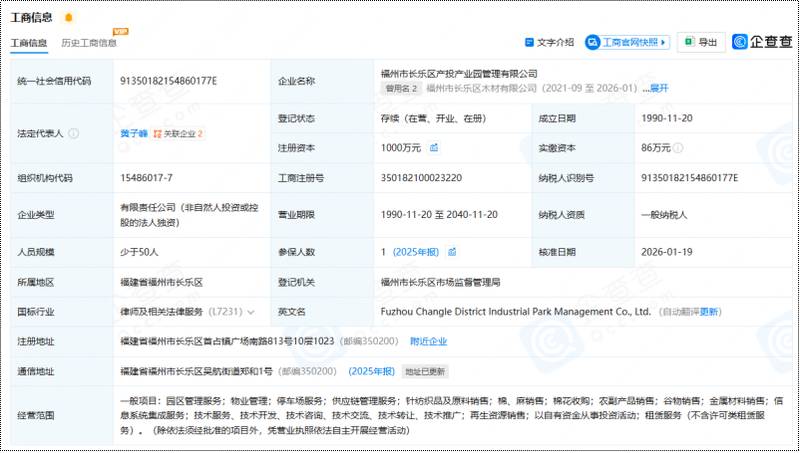Click the 曾用名 2 tag
The width and height of the screenshot is (800, 453).
click(x=402, y=88)
